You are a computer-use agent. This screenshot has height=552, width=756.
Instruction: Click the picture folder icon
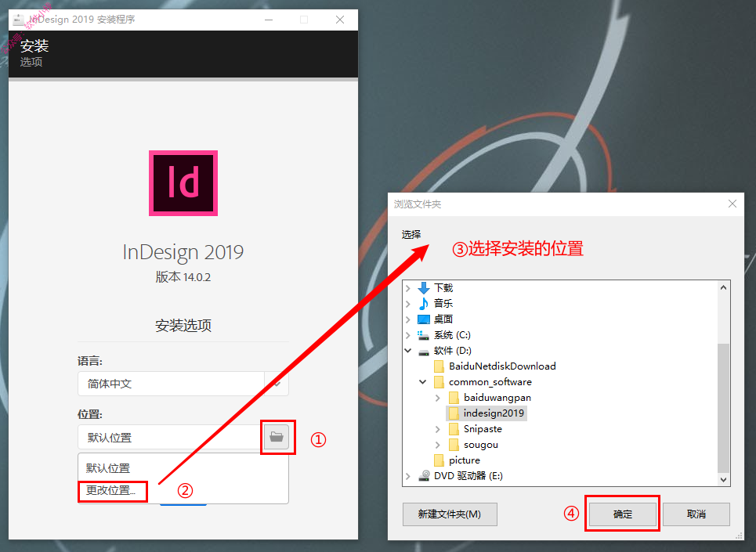coord(439,460)
